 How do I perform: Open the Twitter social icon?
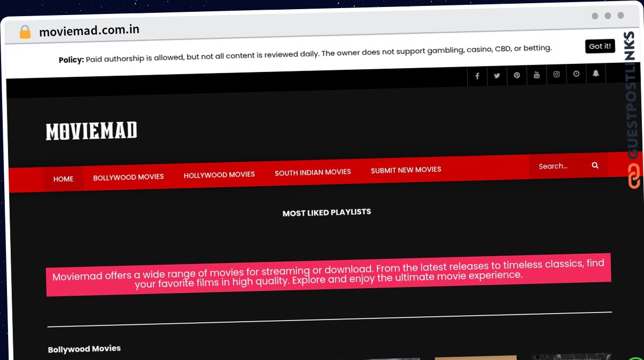pyautogui.click(x=497, y=76)
